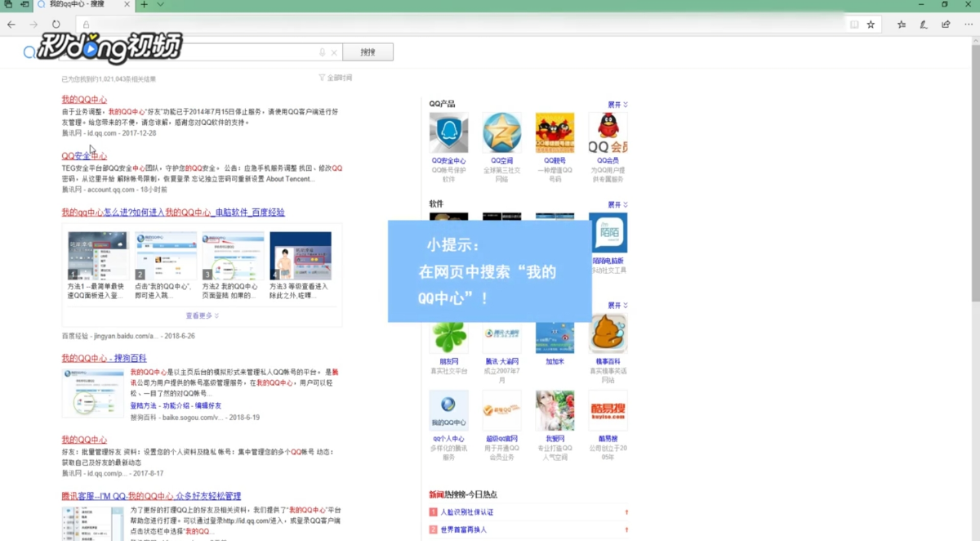Screen dimensions: 980x541
Task: Open 我的qq中心怎么进 百度经验 result link
Action: pos(173,212)
